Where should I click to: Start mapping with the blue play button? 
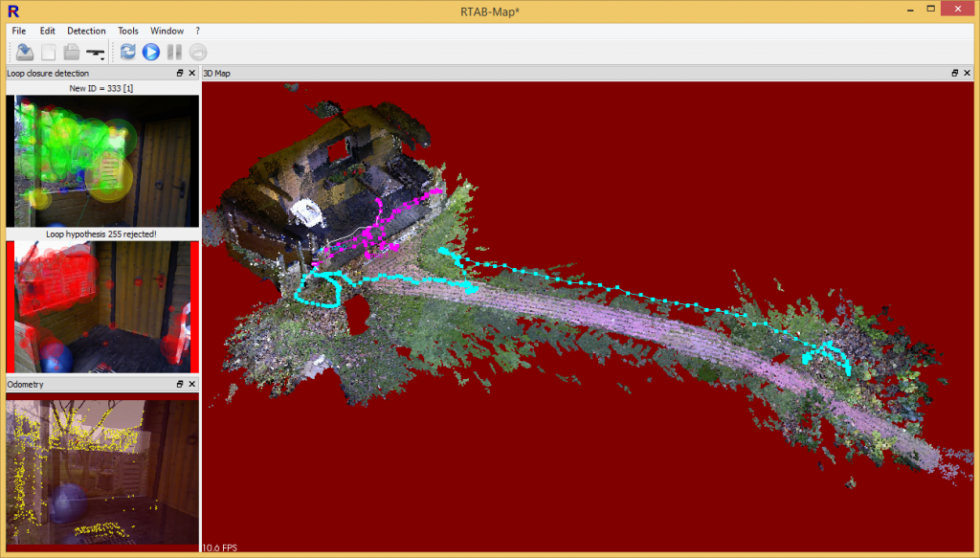(x=150, y=52)
